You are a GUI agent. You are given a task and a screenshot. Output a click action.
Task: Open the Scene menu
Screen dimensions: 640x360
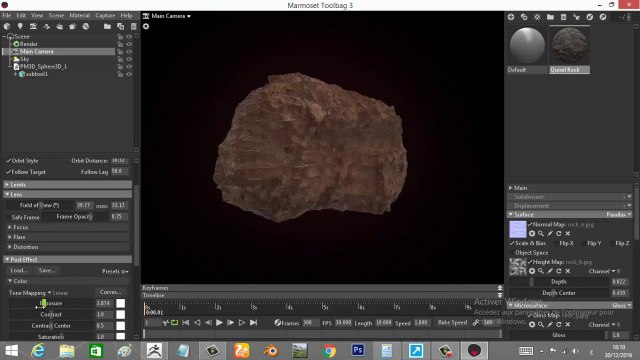tap(56, 16)
